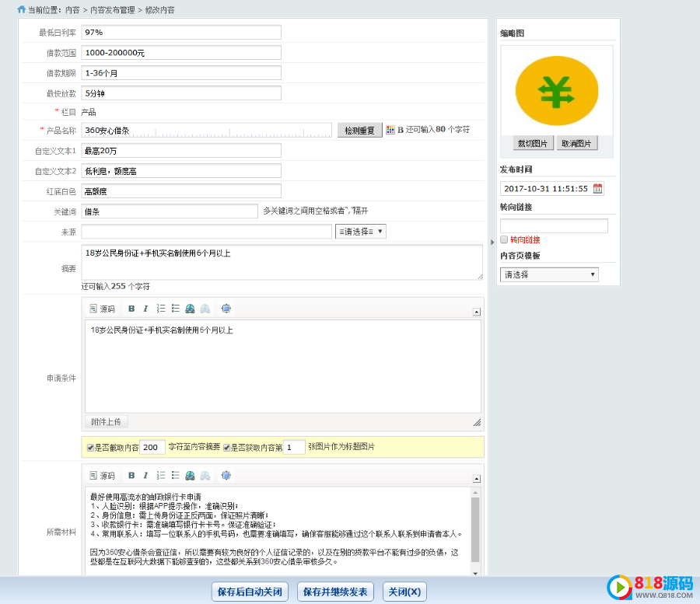The height and width of the screenshot is (604, 700).
Task: Focus the 来源 text field
Action: [207, 232]
